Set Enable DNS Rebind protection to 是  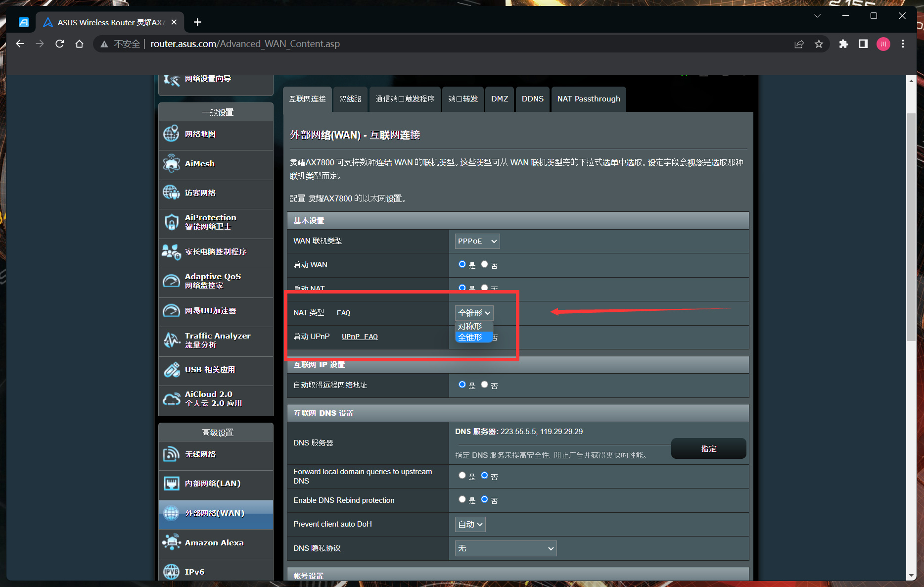pyautogui.click(x=462, y=499)
